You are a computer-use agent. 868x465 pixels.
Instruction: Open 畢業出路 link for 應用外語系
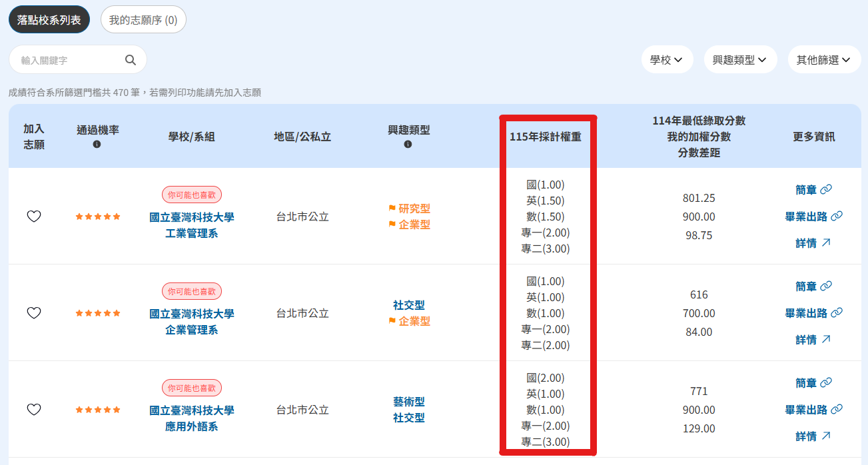point(813,410)
